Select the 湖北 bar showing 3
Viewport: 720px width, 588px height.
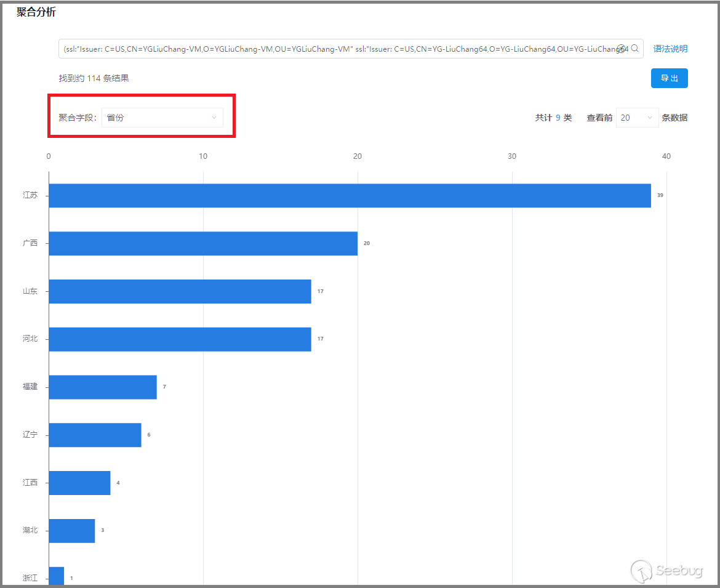[72, 530]
